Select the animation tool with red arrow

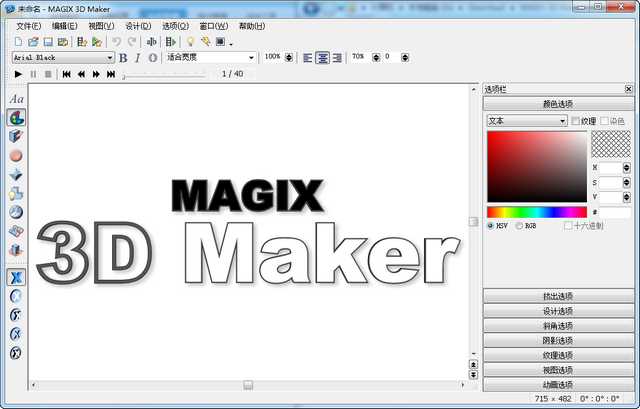click(16, 250)
